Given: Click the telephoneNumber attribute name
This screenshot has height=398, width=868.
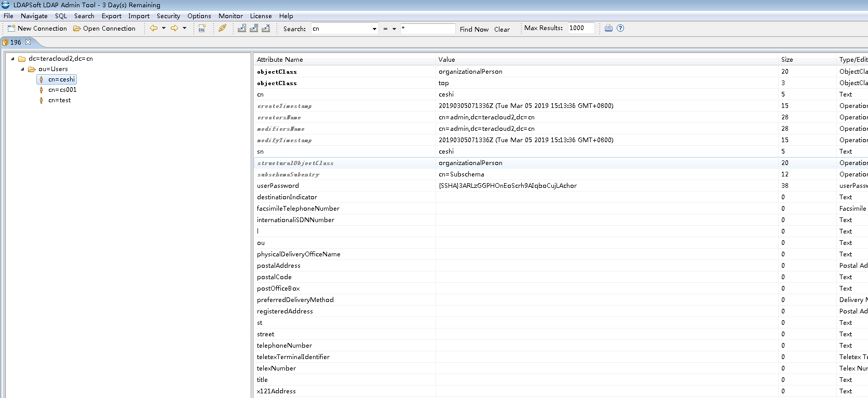Looking at the screenshot, I should 284,346.
